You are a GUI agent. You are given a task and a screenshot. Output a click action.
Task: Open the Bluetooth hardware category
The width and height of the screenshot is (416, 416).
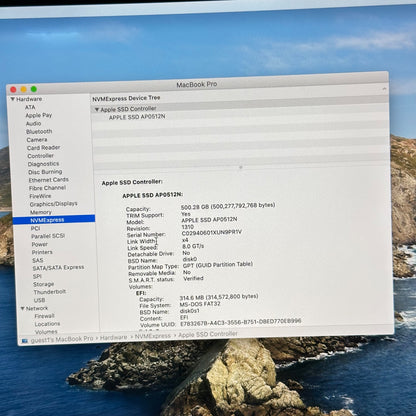(39, 131)
